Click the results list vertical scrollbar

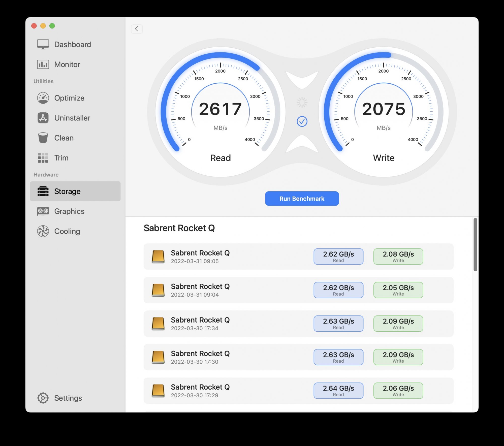click(x=475, y=244)
